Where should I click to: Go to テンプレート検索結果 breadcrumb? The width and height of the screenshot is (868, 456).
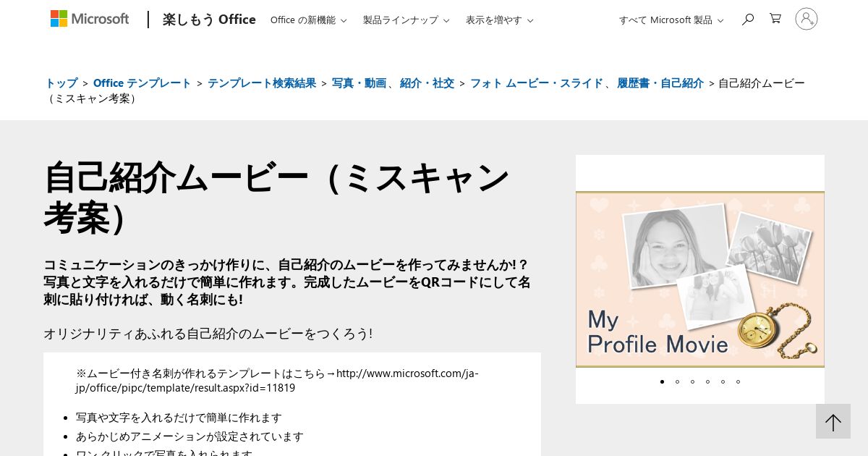coord(262,83)
